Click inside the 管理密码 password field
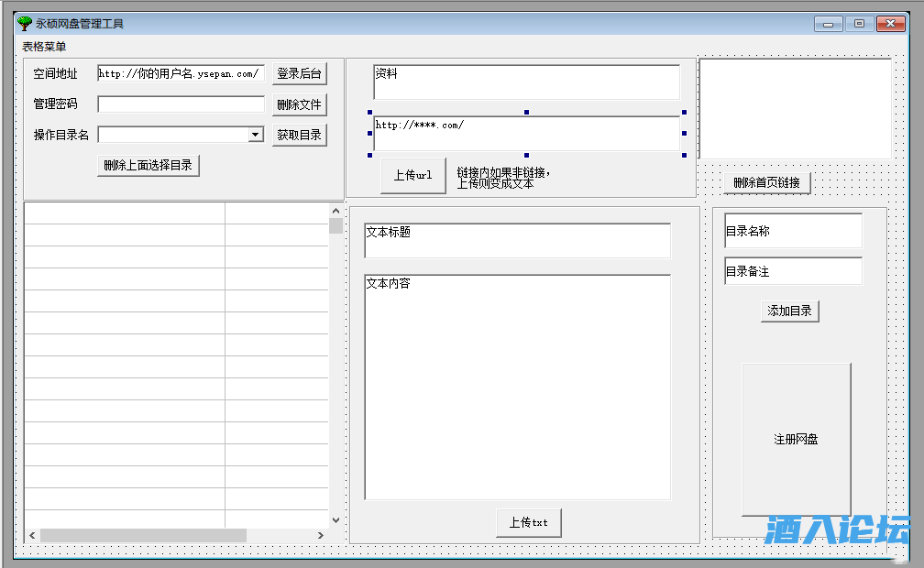 [x=179, y=104]
